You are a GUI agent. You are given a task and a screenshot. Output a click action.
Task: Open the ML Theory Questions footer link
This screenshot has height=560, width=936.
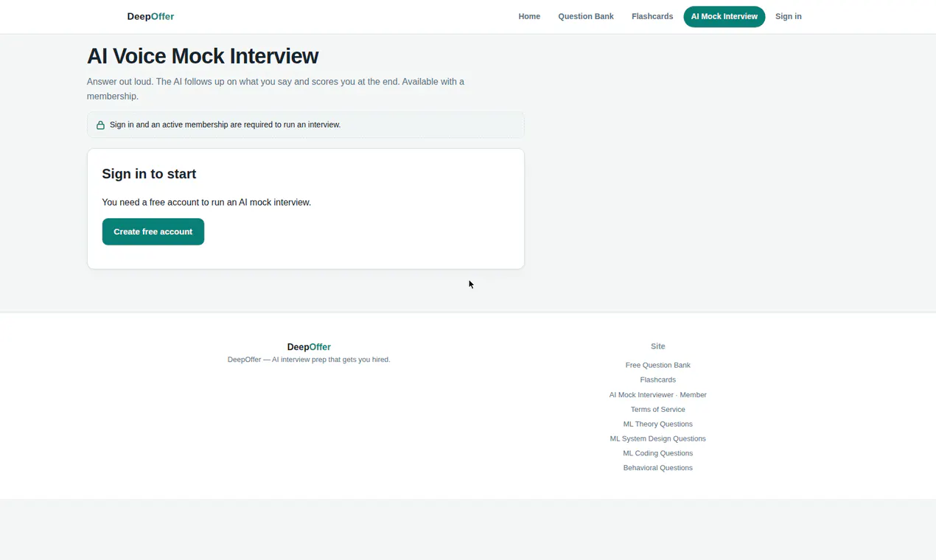point(658,424)
